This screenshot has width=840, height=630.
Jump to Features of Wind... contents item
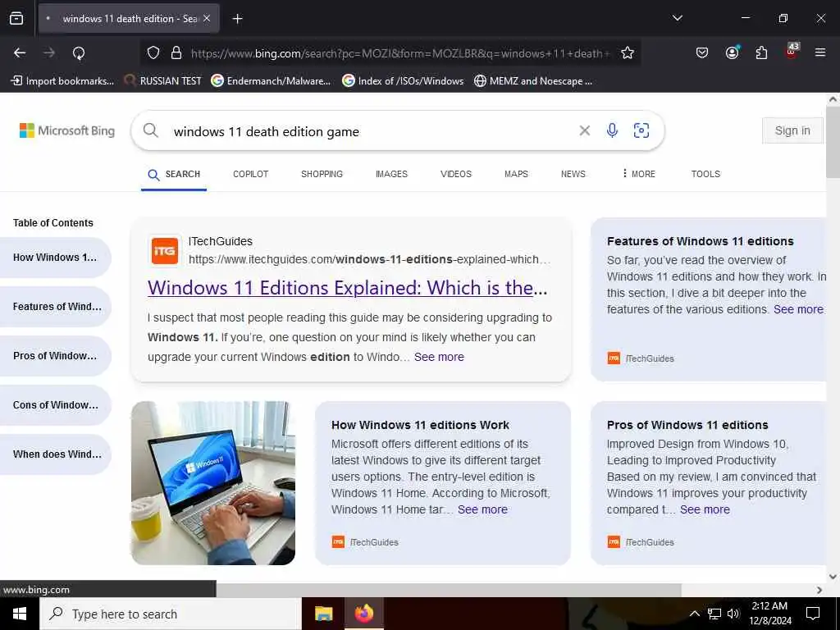[x=55, y=307]
